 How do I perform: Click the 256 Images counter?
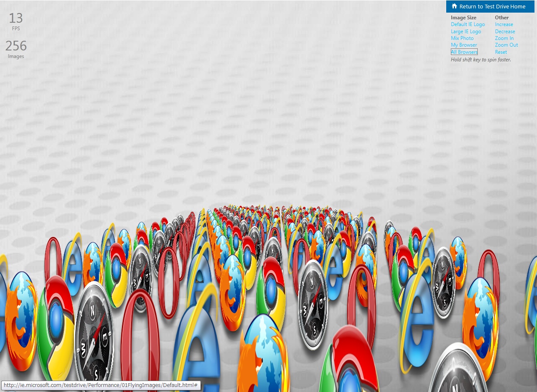pos(16,49)
